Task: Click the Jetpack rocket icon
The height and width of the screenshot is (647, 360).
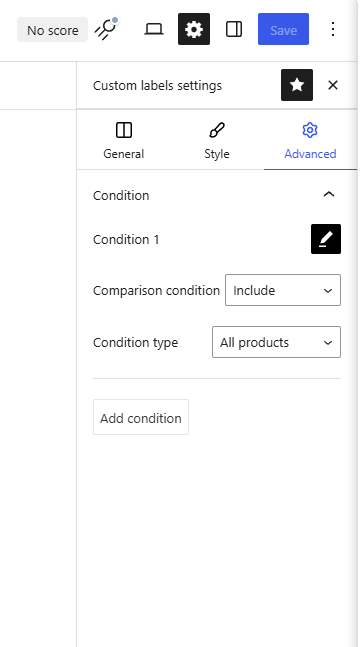Action: (x=107, y=29)
